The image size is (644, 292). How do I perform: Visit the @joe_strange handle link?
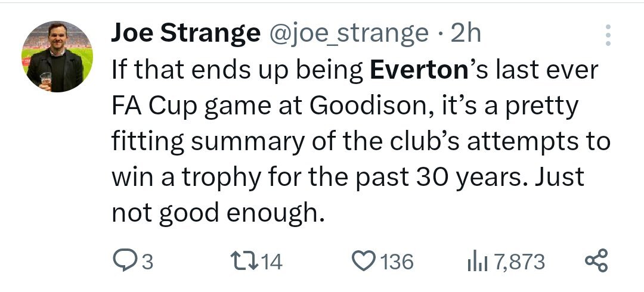(x=349, y=34)
